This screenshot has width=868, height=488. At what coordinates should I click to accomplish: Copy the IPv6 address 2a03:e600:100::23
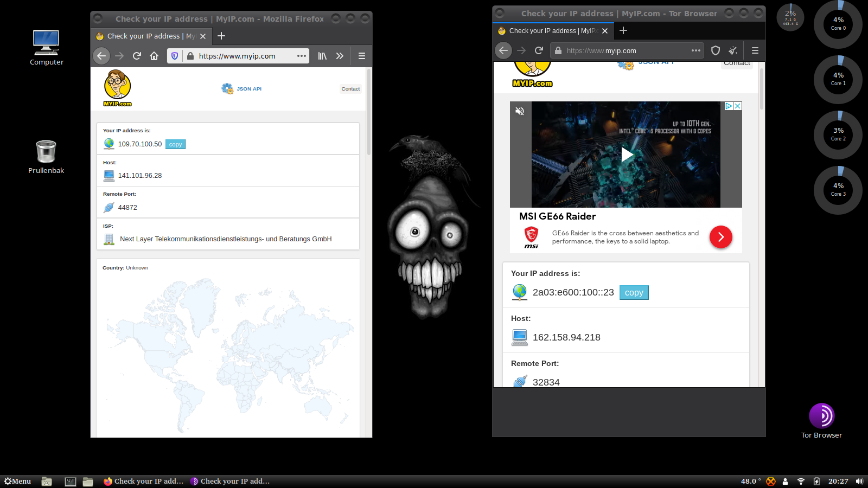click(x=634, y=292)
